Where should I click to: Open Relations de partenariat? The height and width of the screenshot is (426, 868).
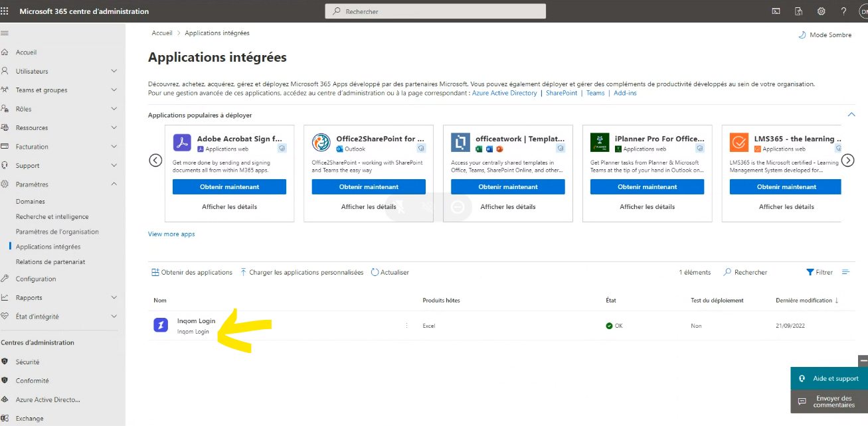tap(50, 262)
